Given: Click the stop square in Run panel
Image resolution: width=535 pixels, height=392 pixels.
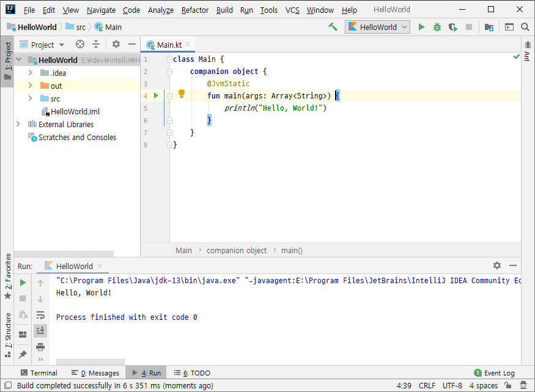Looking at the screenshot, I should click(x=23, y=298).
